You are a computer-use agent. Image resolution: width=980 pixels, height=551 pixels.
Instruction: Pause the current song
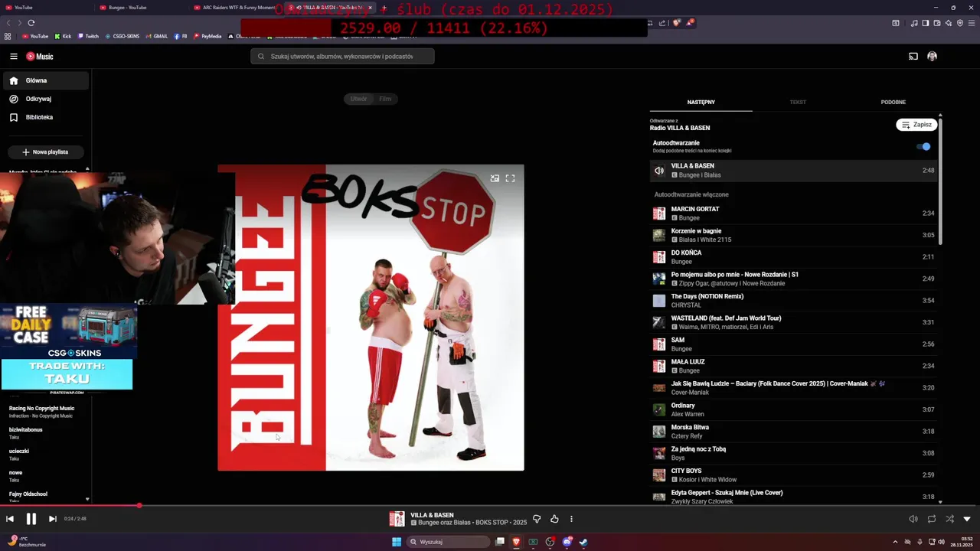click(31, 519)
